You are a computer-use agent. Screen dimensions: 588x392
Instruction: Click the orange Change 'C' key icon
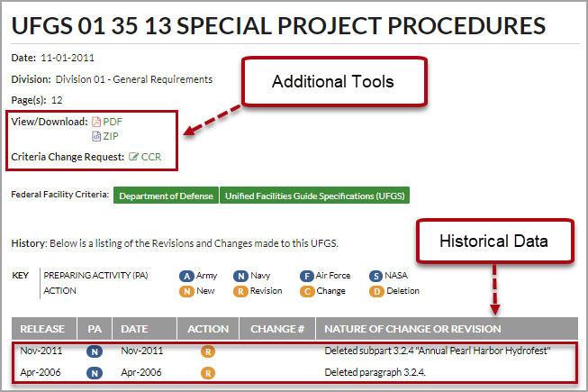pos(307,291)
